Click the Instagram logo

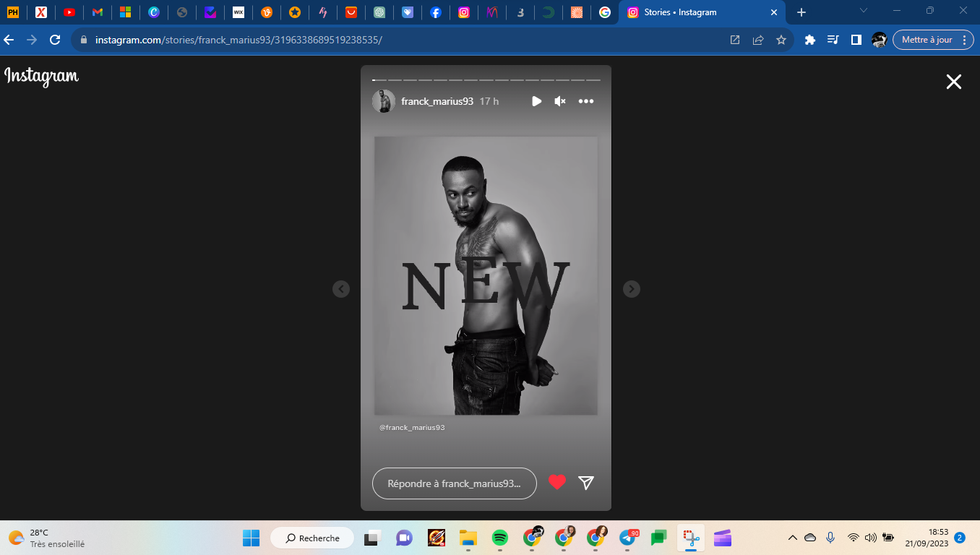click(42, 76)
